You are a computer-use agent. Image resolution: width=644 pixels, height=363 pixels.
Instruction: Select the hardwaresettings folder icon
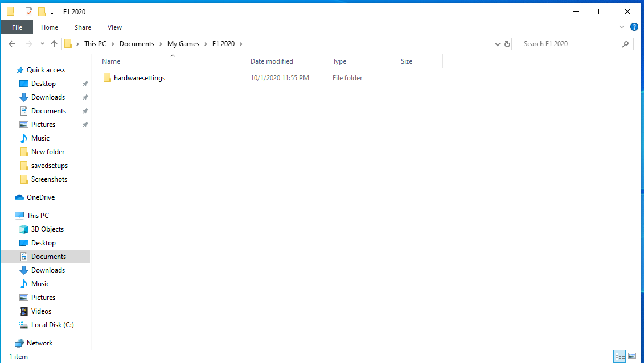pyautogui.click(x=107, y=77)
